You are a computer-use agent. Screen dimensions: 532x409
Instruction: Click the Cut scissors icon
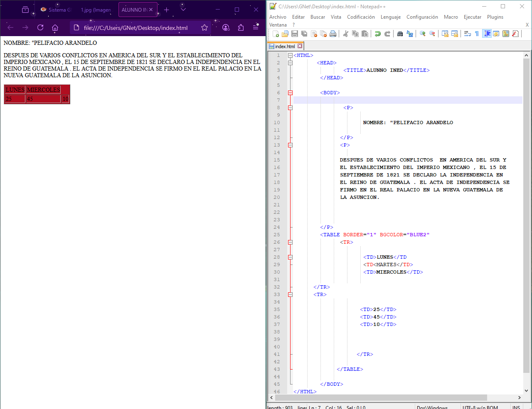[x=345, y=34]
